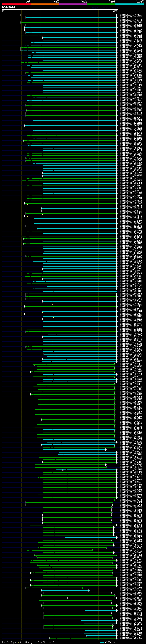Select the UniRef100_B8AFQ6 label

[x=131, y=548]
